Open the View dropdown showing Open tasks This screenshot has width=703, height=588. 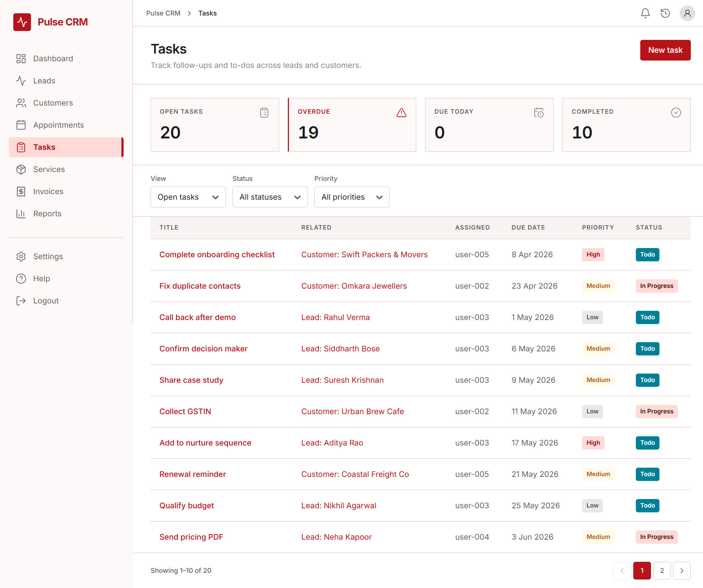[x=188, y=197]
